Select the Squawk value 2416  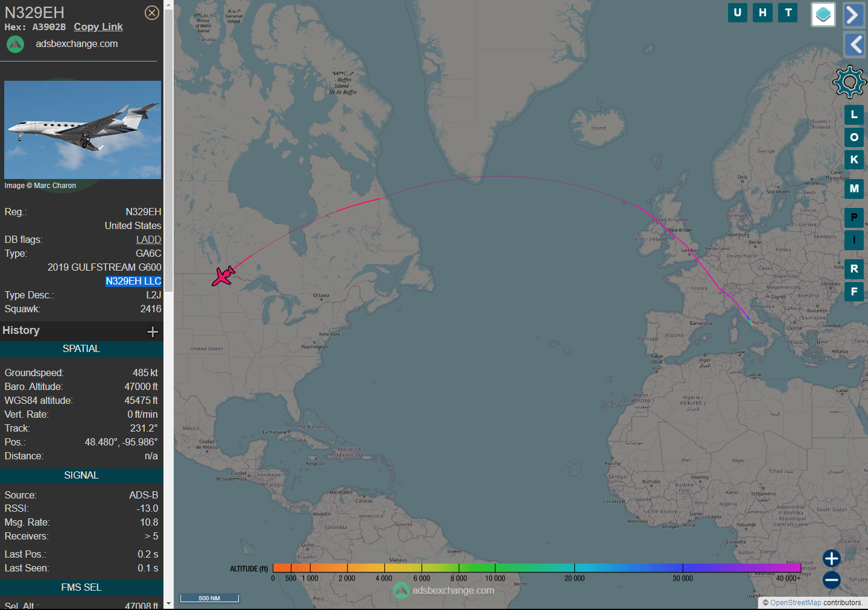[151, 309]
